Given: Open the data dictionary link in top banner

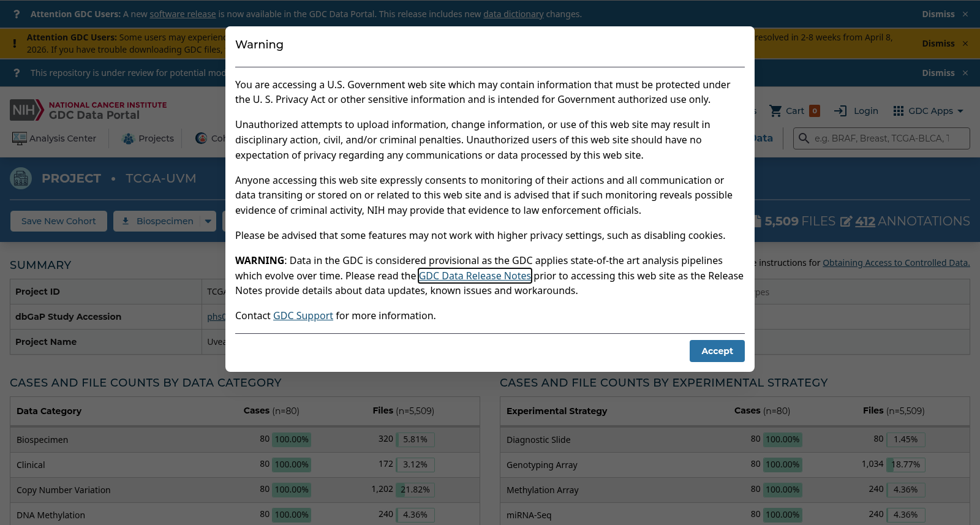Looking at the screenshot, I should tap(513, 14).
